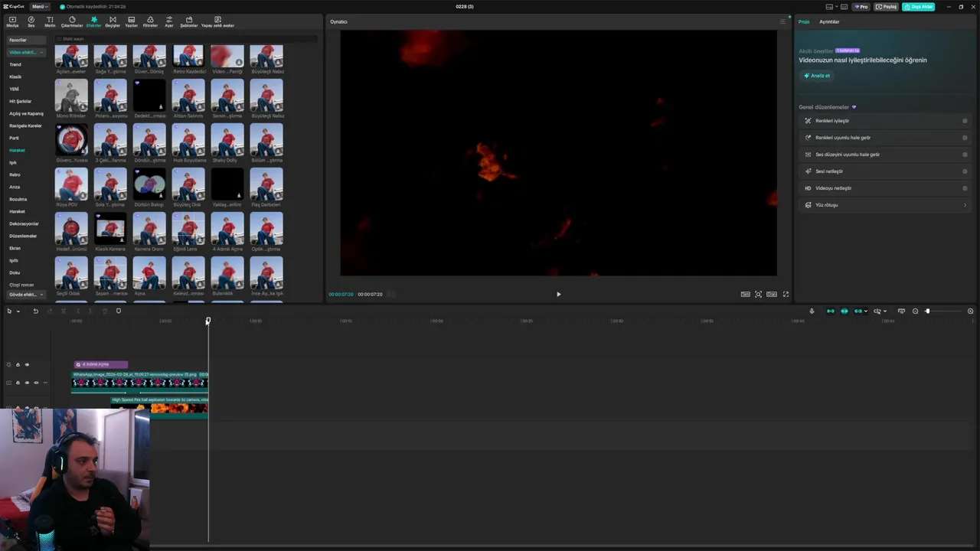Choose the 4 Adımlı Açma effect thumbnail
Image resolution: width=980 pixels, height=551 pixels.
point(227,230)
